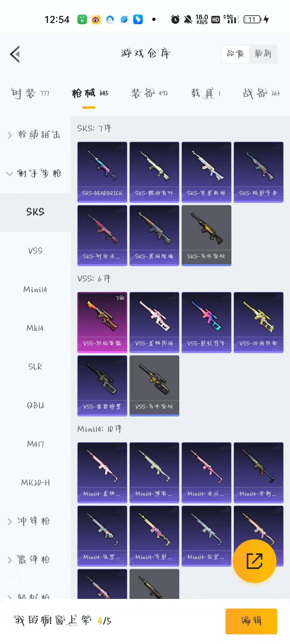Viewport: 290px width, 644px height.
Task: Open the VSS-烈焰拳霸 level 7 skin
Action: click(x=102, y=322)
